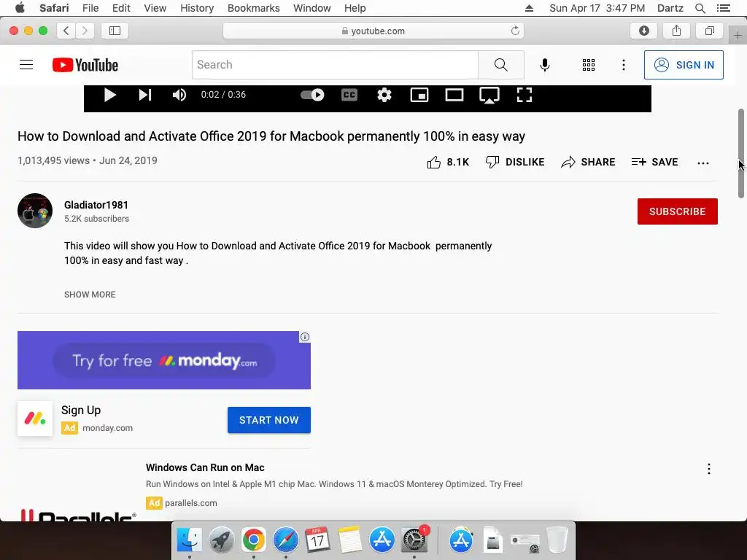Click START NOW on monday.com ad
The height and width of the screenshot is (560, 747).
[x=268, y=420]
